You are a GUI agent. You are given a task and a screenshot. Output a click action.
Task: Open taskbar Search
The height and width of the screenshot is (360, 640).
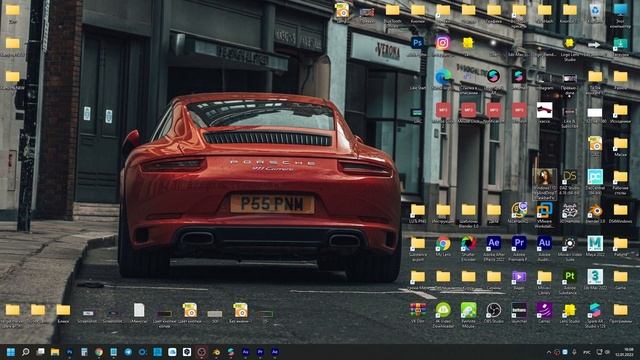click(x=25, y=352)
